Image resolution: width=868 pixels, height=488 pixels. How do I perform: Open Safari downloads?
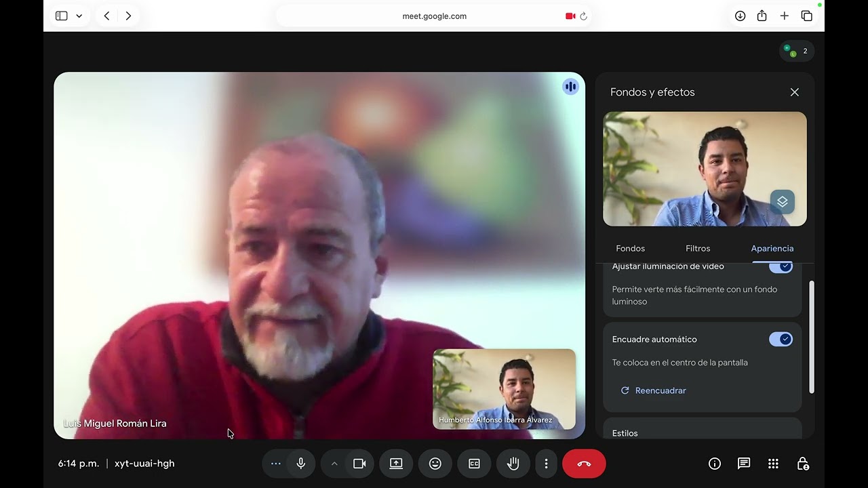(740, 16)
